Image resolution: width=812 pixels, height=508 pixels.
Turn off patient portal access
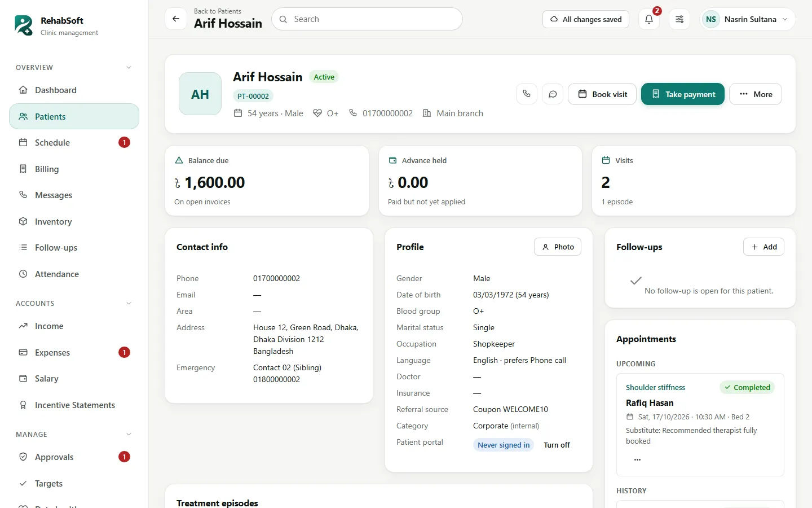pos(557,445)
